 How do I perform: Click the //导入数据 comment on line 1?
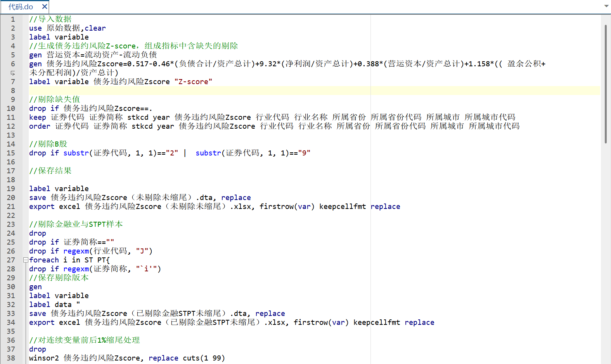(50, 19)
